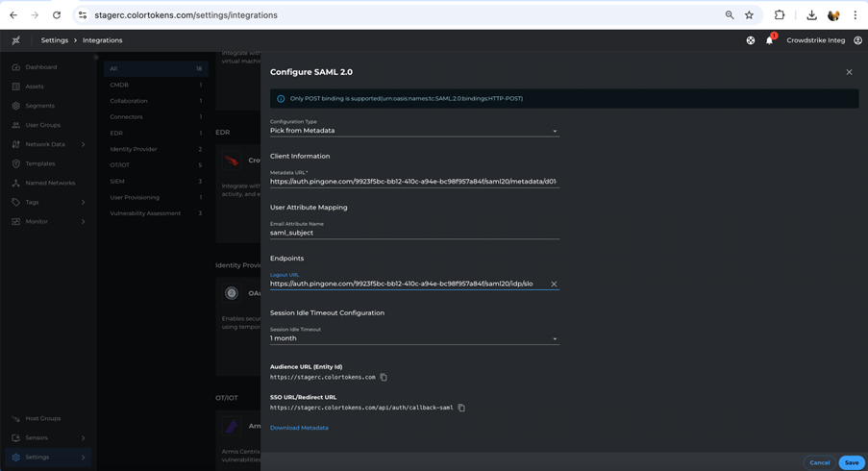Save the SAML configuration

click(851, 462)
